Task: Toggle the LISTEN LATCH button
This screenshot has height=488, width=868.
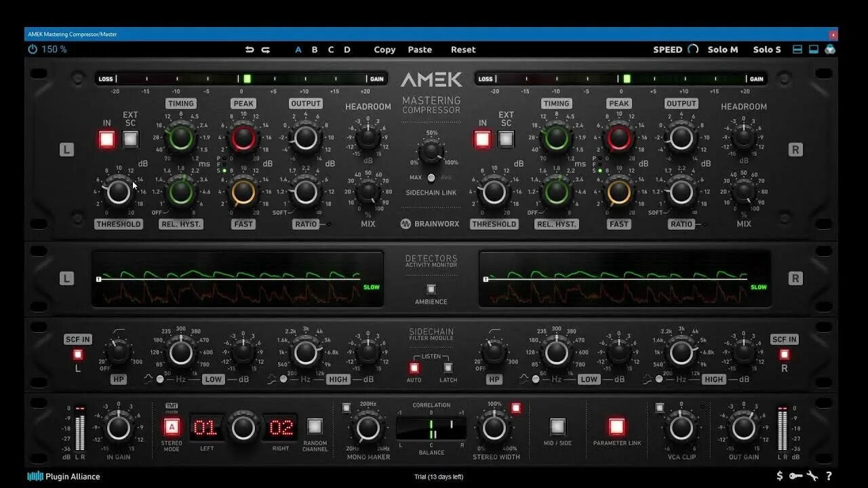Action: [x=448, y=368]
